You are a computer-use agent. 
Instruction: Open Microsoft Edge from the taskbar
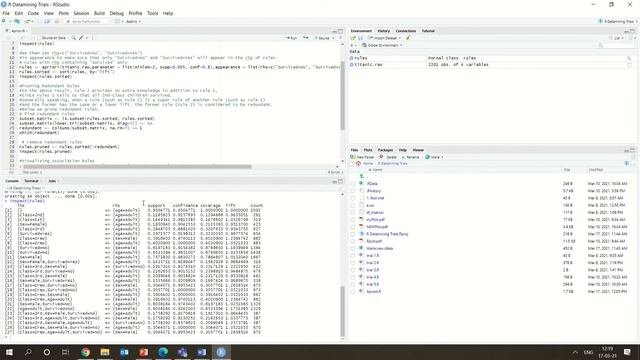coord(163,352)
